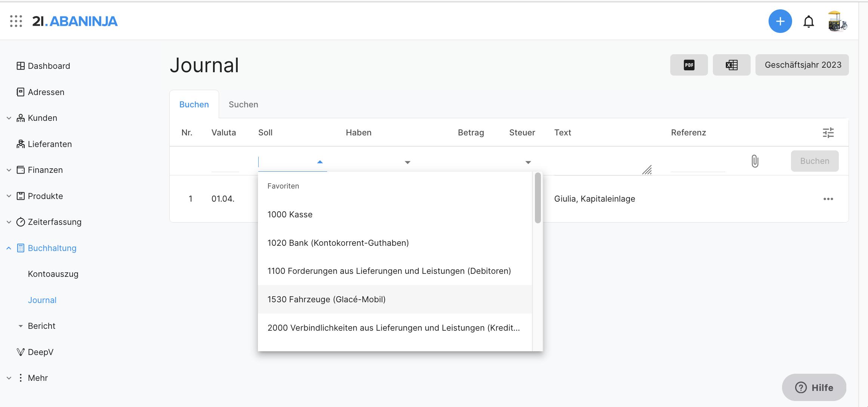This screenshot has width=868, height=407.
Task: Export journal to Excel spreadsheet
Action: click(731, 65)
